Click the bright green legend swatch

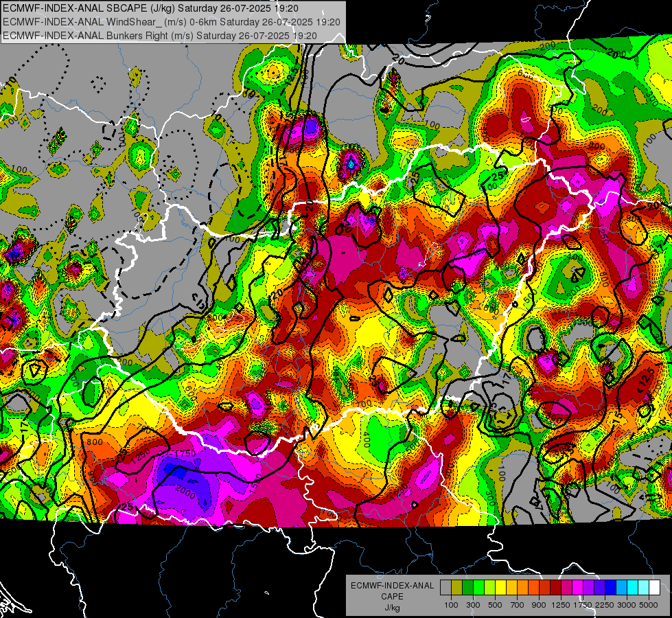478,588
